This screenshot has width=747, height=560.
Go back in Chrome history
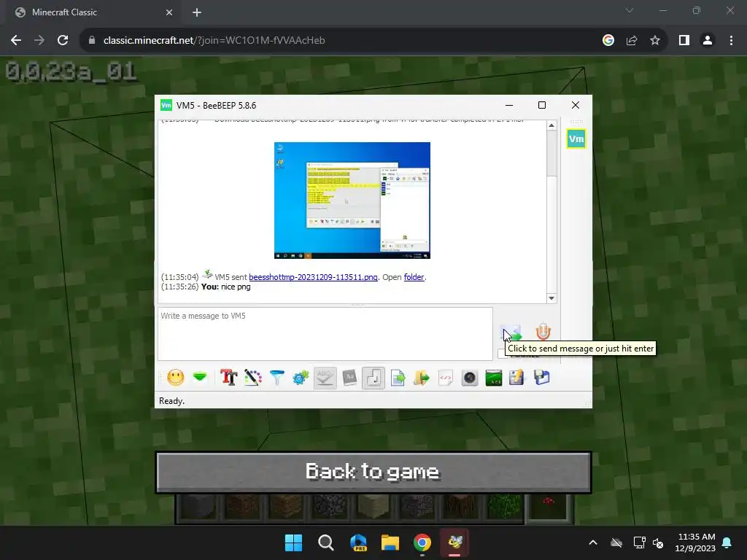pos(16,41)
